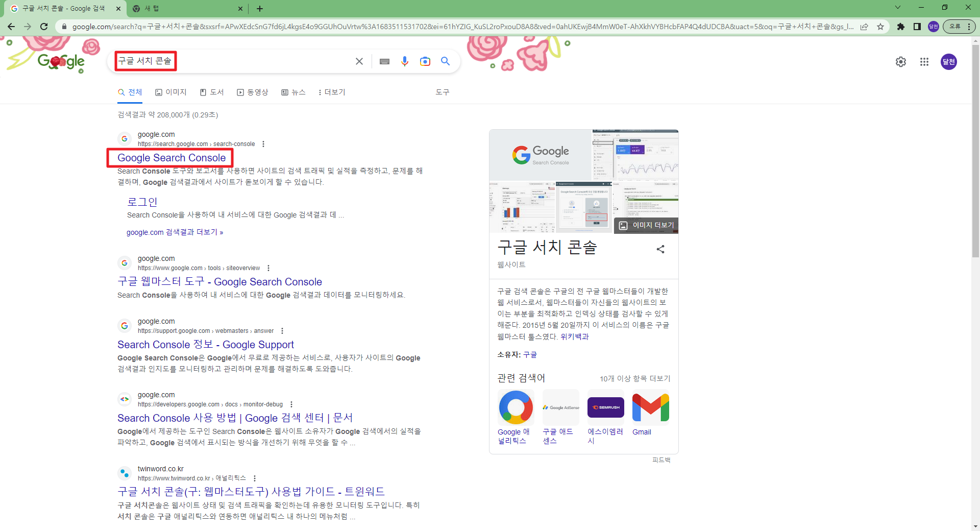Switch to the 뉴스 search tab
The image size is (980, 531).
293,92
